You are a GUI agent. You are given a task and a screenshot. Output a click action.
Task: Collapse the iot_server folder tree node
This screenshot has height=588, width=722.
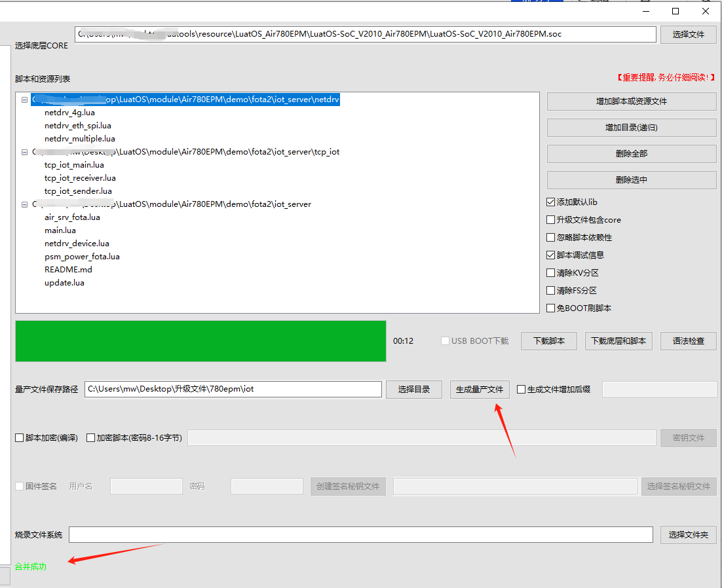pos(25,204)
